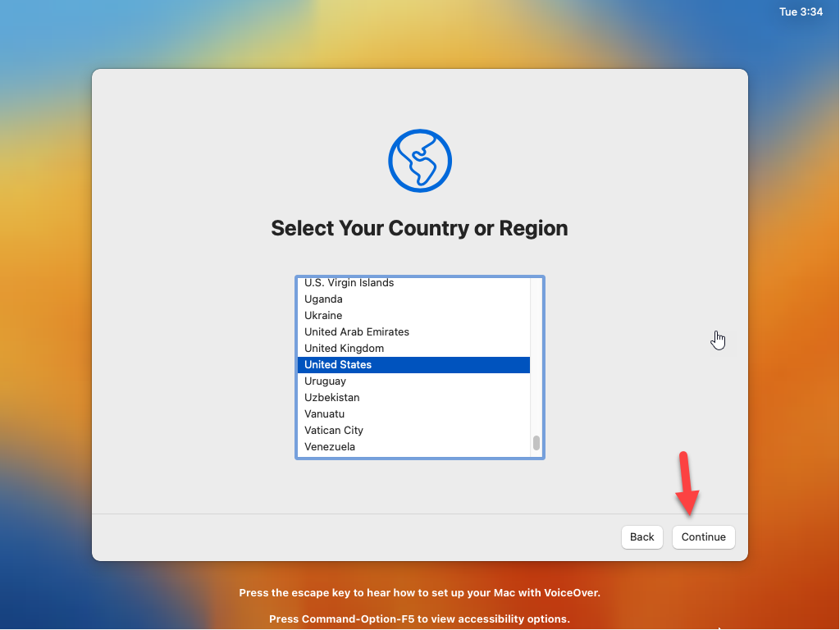Click the scrollbar track above the thumb

click(536, 356)
